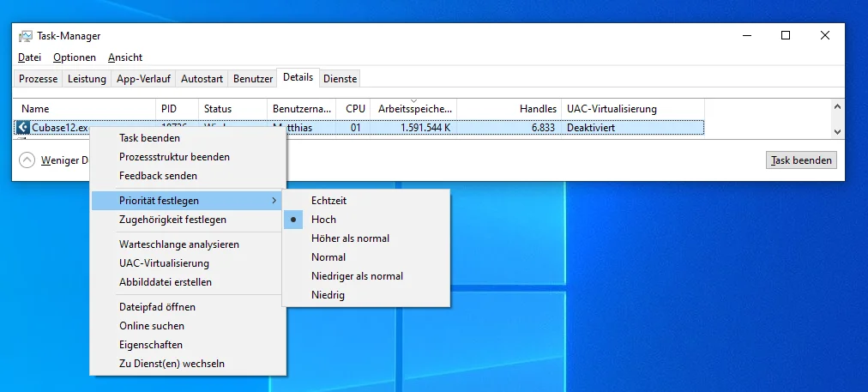Switch to the Benutzer tab
Screen dimensions: 868x392
pyautogui.click(x=253, y=79)
